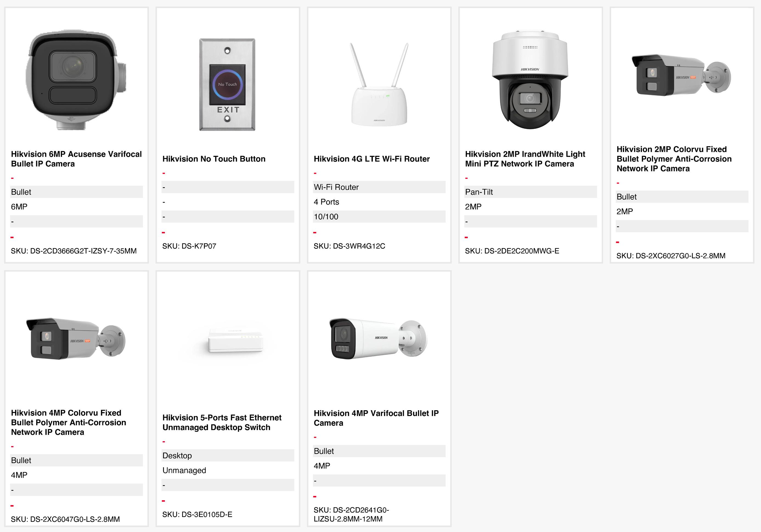Viewport: 761px width, 532px height.
Task: Open the 4G LTE Wi-Fi Router image
Action: pos(379,84)
